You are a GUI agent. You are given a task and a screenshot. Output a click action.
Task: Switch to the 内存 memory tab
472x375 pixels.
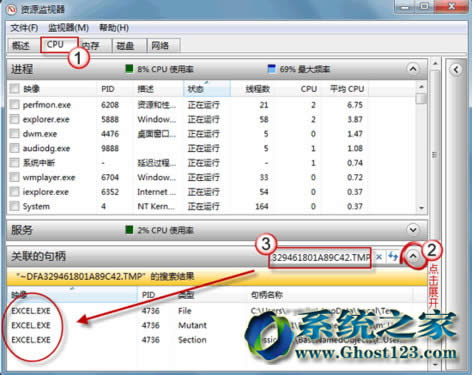(x=92, y=45)
